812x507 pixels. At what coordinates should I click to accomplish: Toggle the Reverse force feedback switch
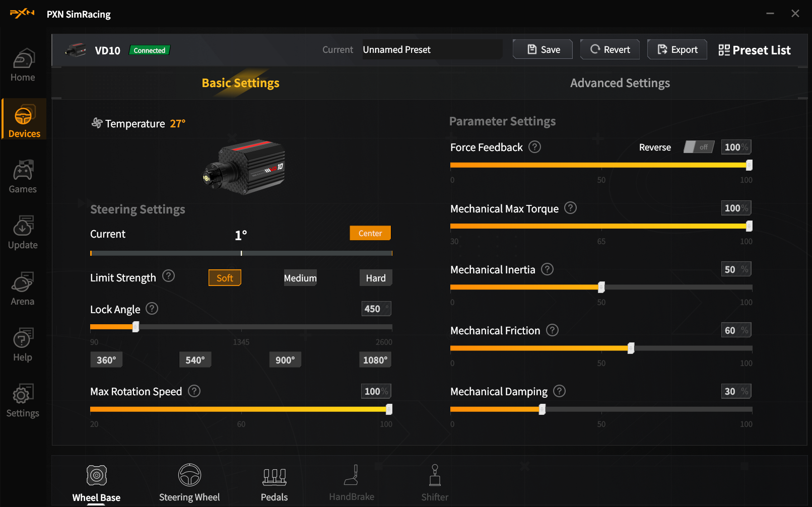[x=699, y=147]
